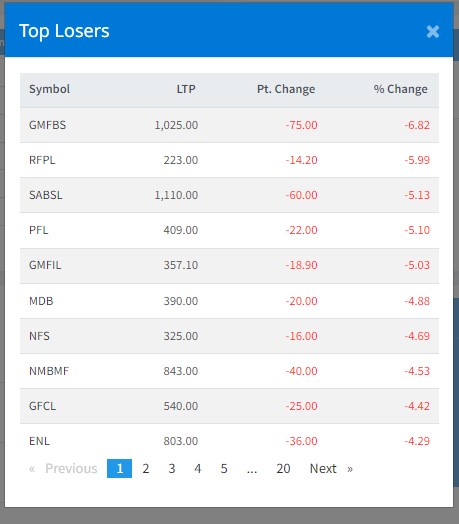Go to pagination page 2
This screenshot has height=524, width=459.
click(x=146, y=469)
